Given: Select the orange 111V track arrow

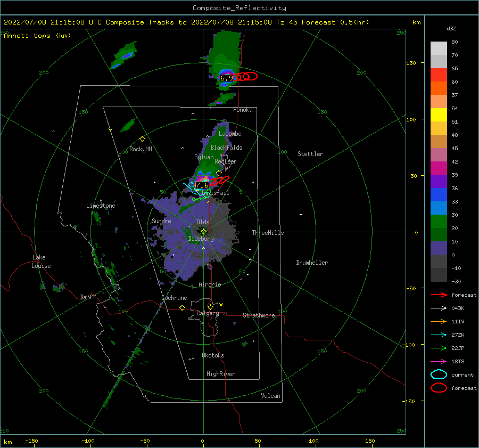Looking at the screenshot, I should (x=439, y=321).
